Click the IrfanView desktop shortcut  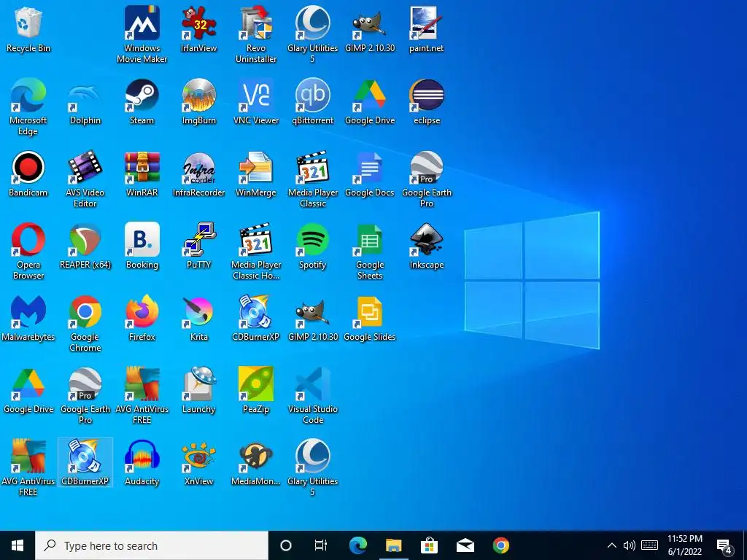tap(198, 29)
